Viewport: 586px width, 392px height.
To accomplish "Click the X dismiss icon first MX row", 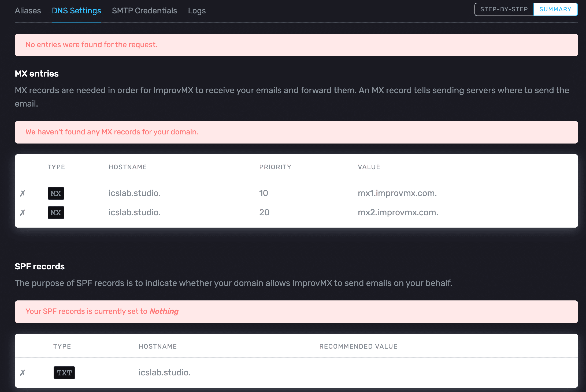I will [23, 193].
